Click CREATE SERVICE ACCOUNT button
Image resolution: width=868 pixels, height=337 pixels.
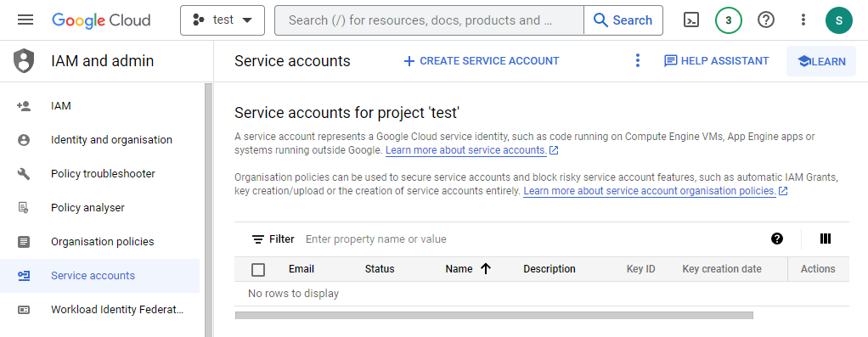(x=481, y=61)
